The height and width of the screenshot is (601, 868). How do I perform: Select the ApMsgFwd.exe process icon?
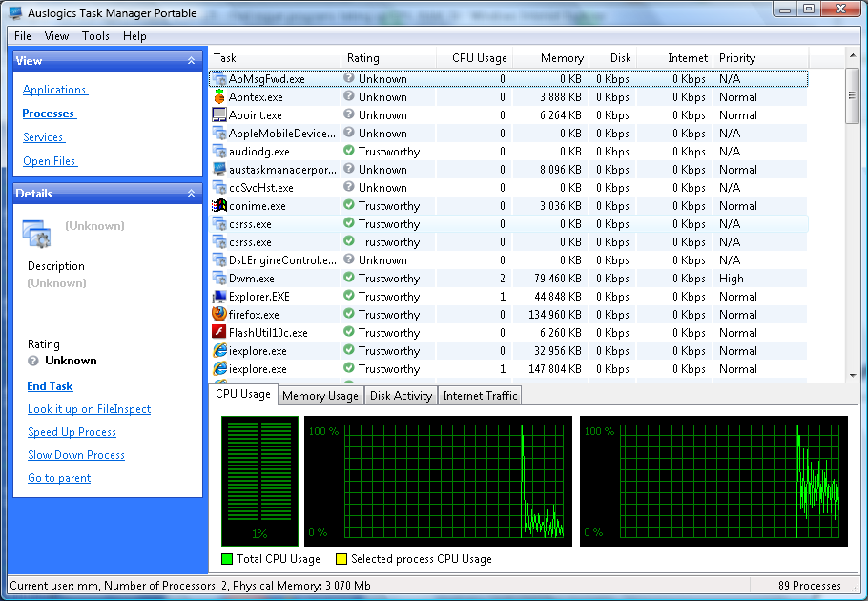[219, 78]
